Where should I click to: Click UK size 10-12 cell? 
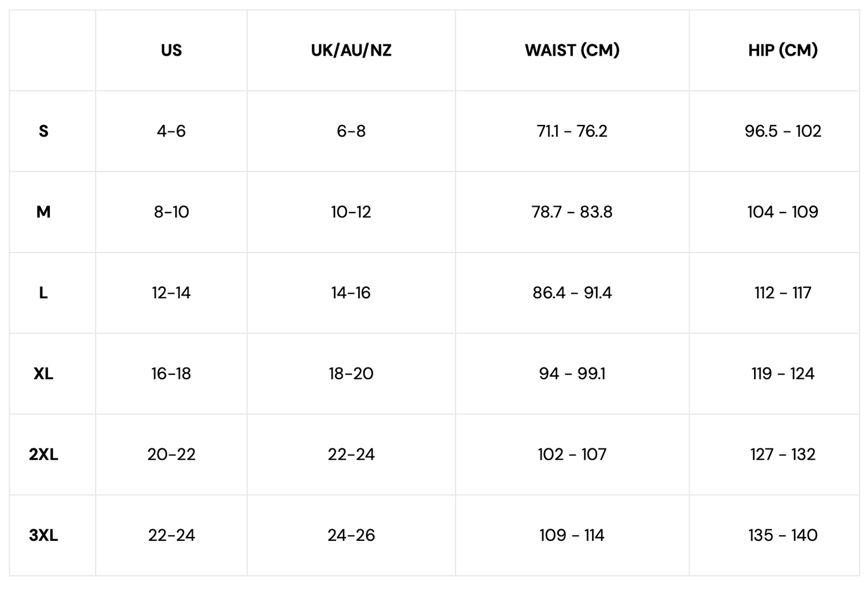pos(351,212)
